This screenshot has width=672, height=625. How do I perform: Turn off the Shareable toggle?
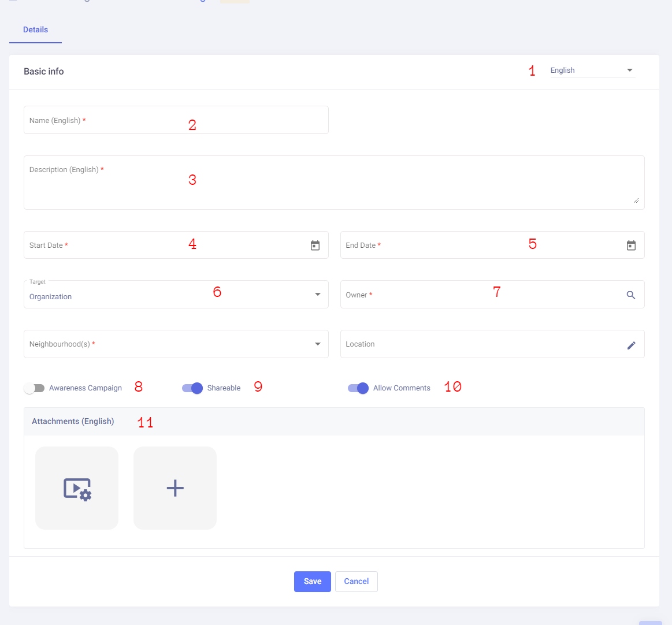[192, 388]
